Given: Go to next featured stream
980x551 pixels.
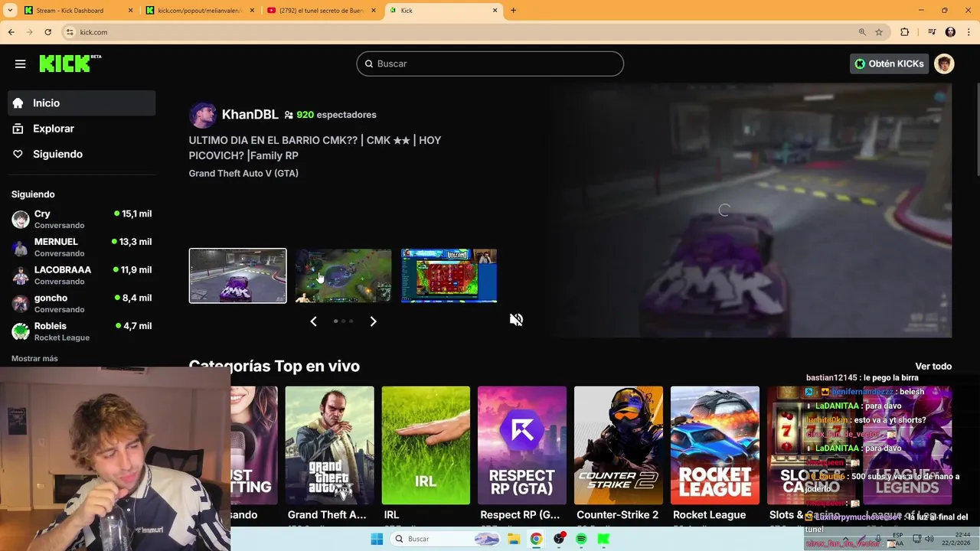Looking at the screenshot, I should point(373,321).
